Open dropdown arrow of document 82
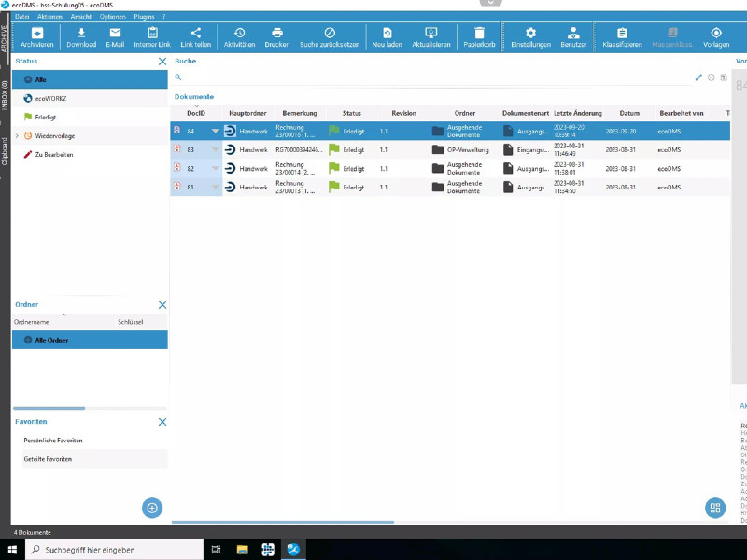Screen dimensions: 747x560 216,169
